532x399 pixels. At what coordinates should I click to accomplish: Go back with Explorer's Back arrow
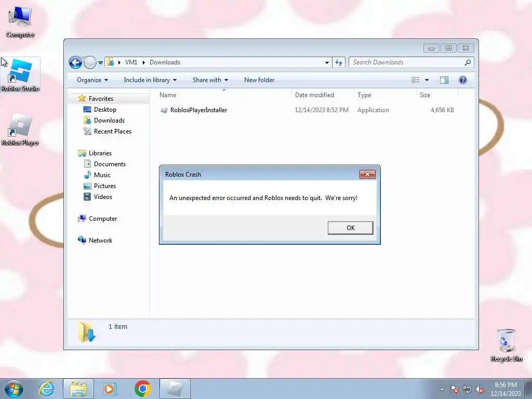75,62
